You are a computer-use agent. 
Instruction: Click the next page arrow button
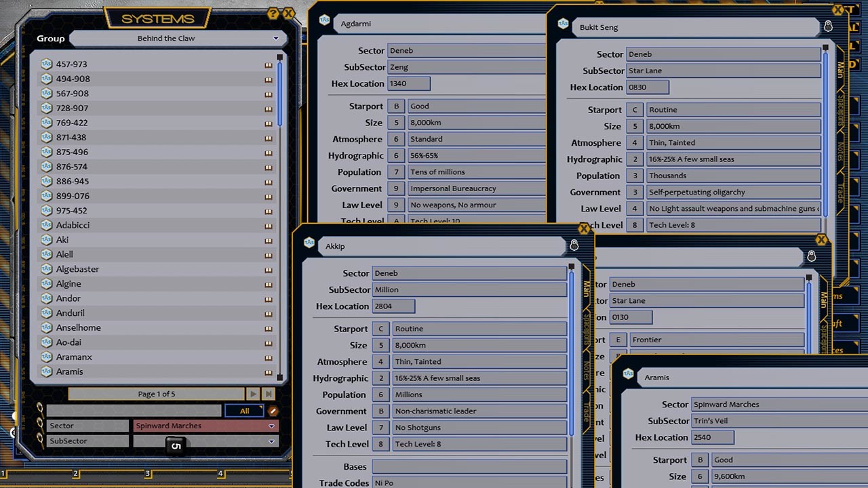pyautogui.click(x=254, y=393)
